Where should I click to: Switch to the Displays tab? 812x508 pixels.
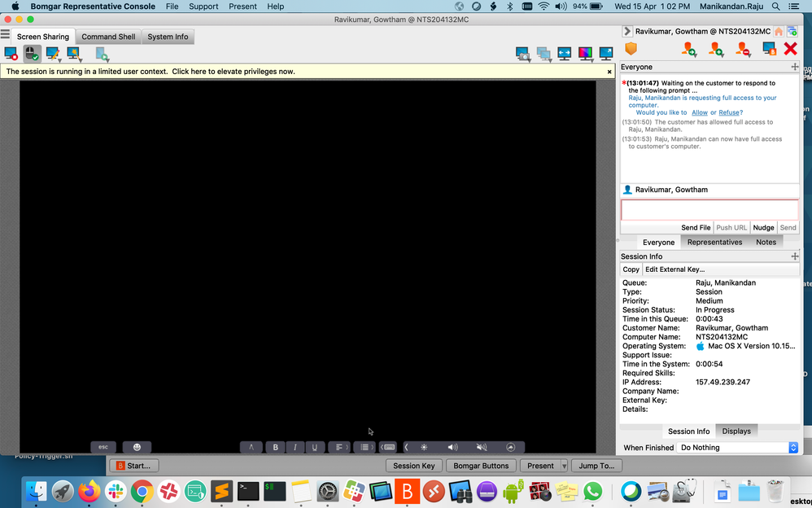click(x=736, y=431)
